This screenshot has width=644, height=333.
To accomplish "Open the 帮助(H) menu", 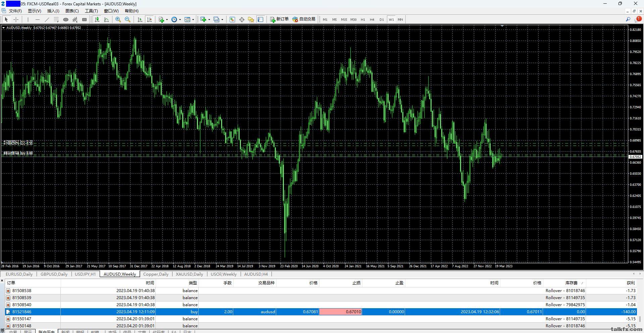I will point(132,11).
